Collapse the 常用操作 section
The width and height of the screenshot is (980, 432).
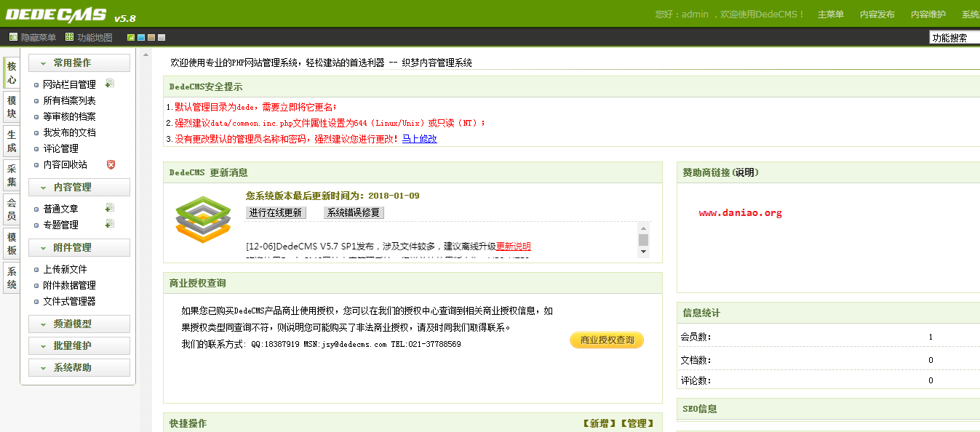tap(79, 63)
